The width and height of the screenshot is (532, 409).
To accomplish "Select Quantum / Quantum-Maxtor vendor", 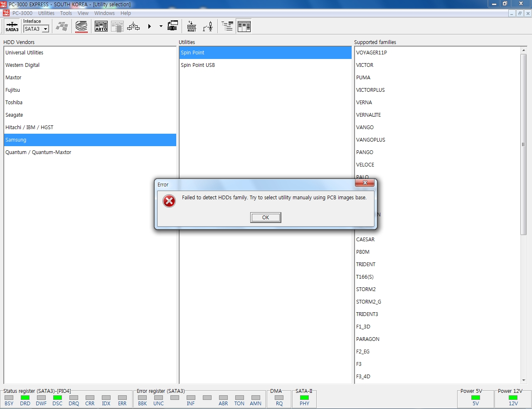I will point(90,152).
